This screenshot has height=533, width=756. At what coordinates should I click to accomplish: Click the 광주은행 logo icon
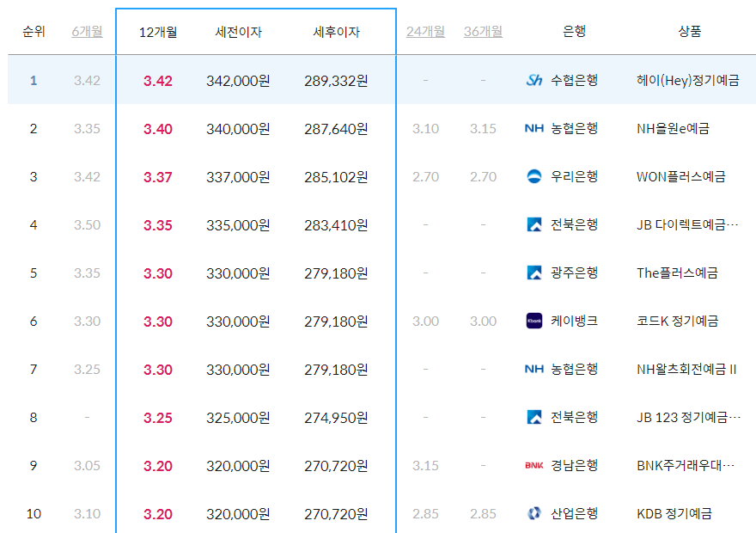point(534,273)
